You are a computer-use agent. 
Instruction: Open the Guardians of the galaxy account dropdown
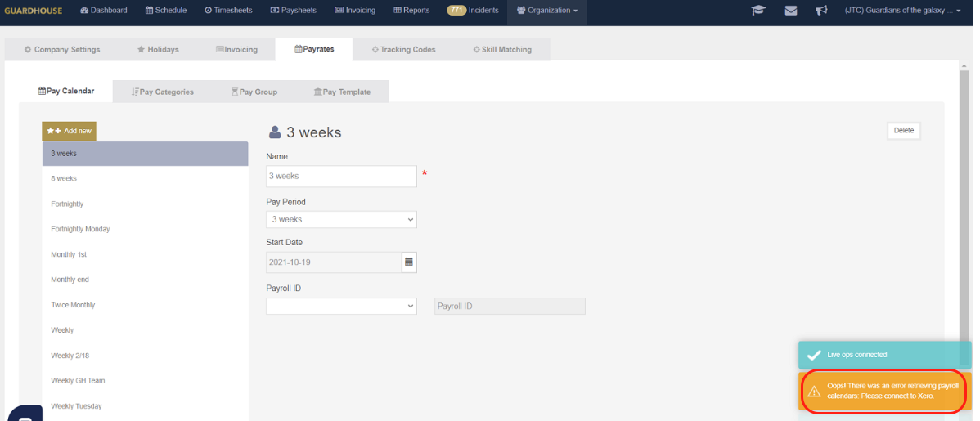point(902,11)
